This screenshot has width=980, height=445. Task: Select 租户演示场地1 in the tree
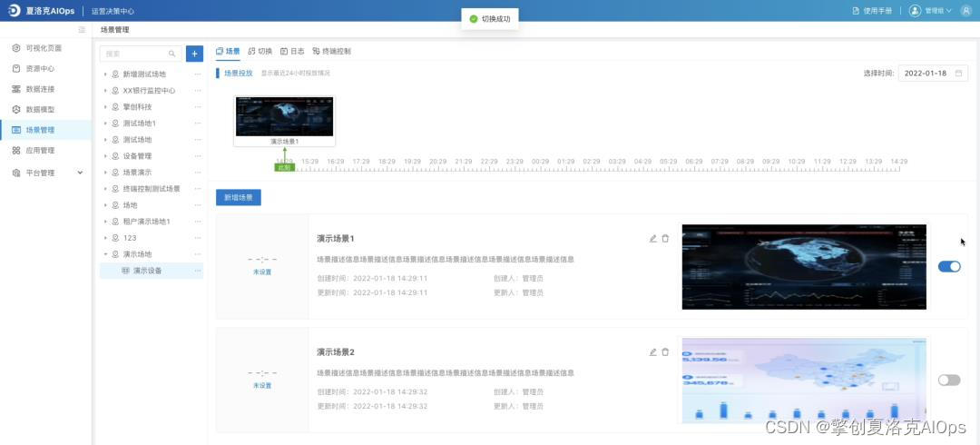point(146,222)
